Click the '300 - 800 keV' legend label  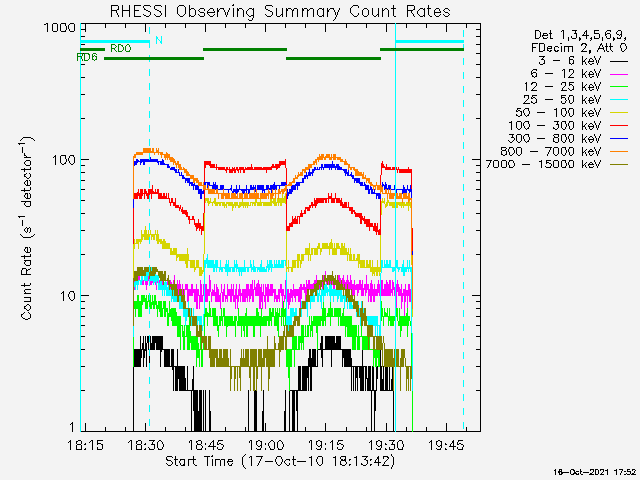[x=555, y=138]
